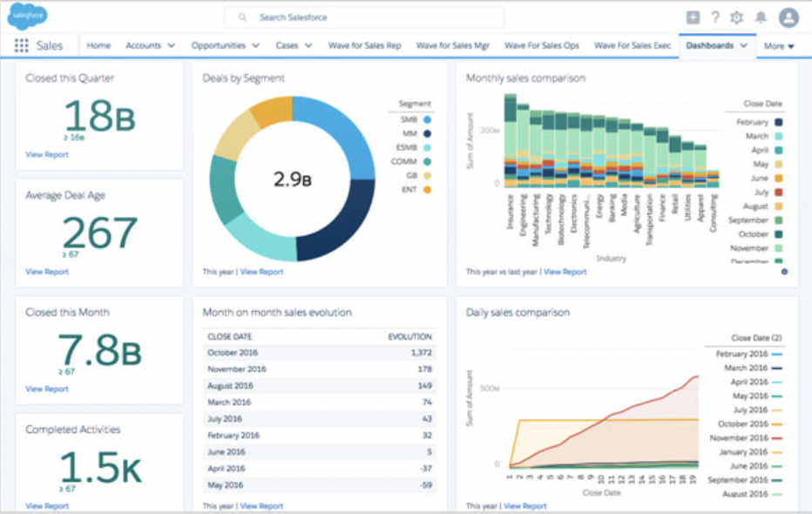View Report for Daily sales comparison
Viewport: 812px width, 514px height.
pyautogui.click(x=525, y=505)
